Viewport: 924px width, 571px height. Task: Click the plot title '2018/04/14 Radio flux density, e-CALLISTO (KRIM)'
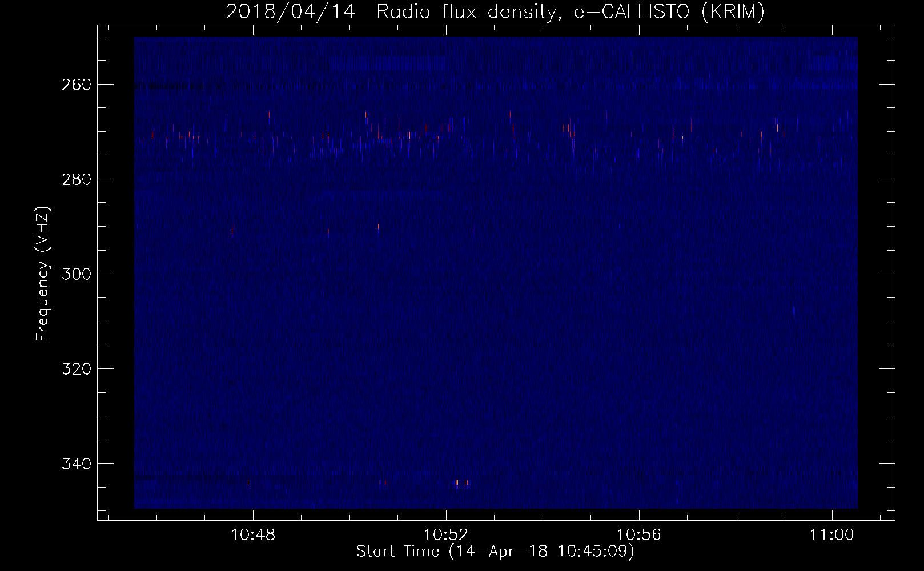tap(495, 11)
